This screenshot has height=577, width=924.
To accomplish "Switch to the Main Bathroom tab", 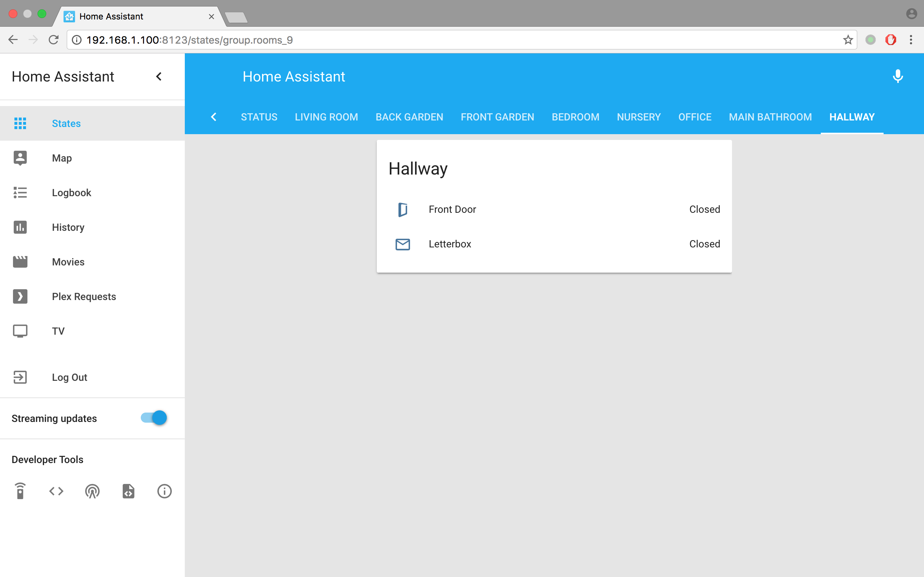I will 770,117.
